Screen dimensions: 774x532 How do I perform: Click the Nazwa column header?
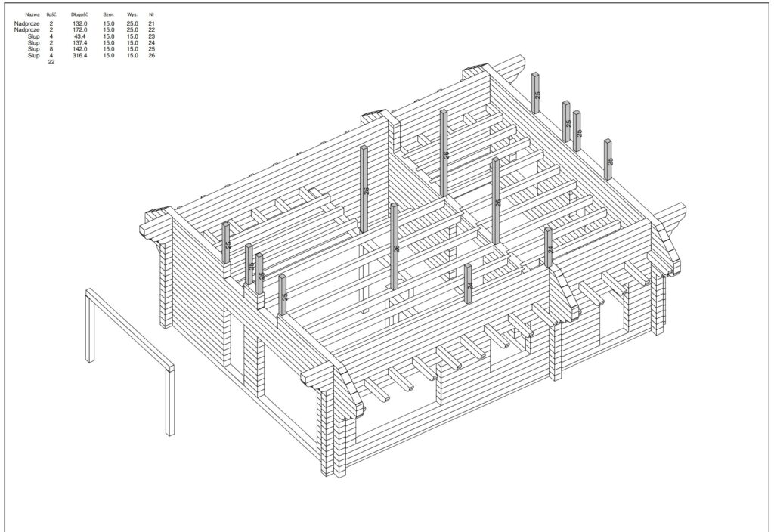coord(33,14)
